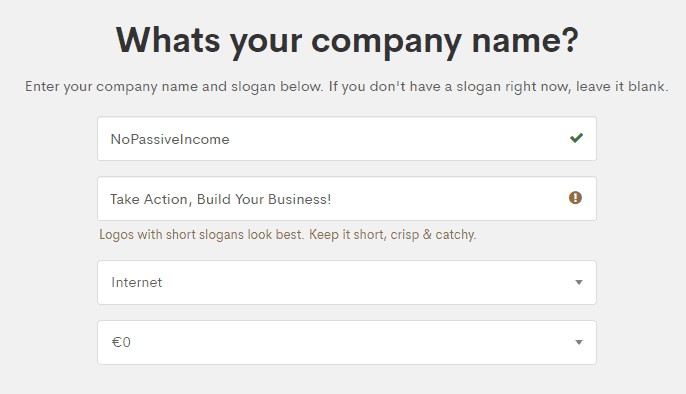Image resolution: width=686 pixels, height=394 pixels.
Task: Click the 'Logos with short slogans' hint text
Action: coord(287,235)
